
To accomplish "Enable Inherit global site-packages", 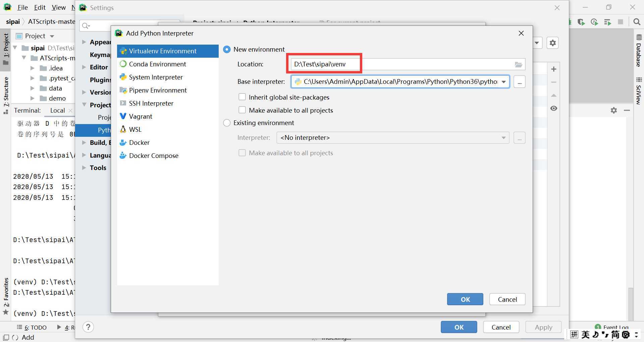I will (x=242, y=97).
